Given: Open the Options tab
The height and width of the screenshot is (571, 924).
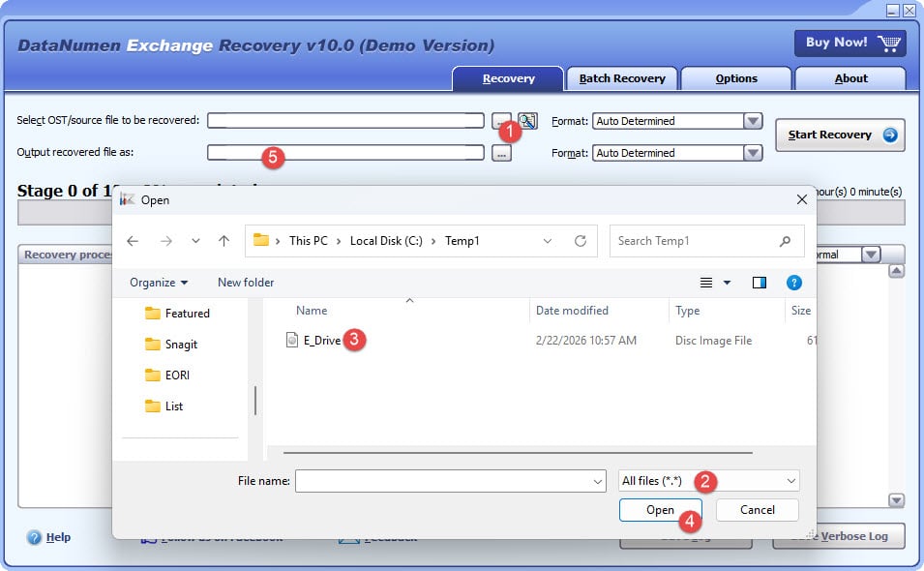Looking at the screenshot, I should click(x=736, y=78).
